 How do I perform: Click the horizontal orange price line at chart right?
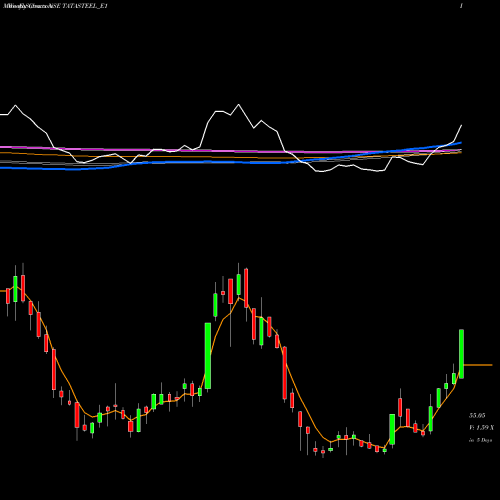(478, 365)
